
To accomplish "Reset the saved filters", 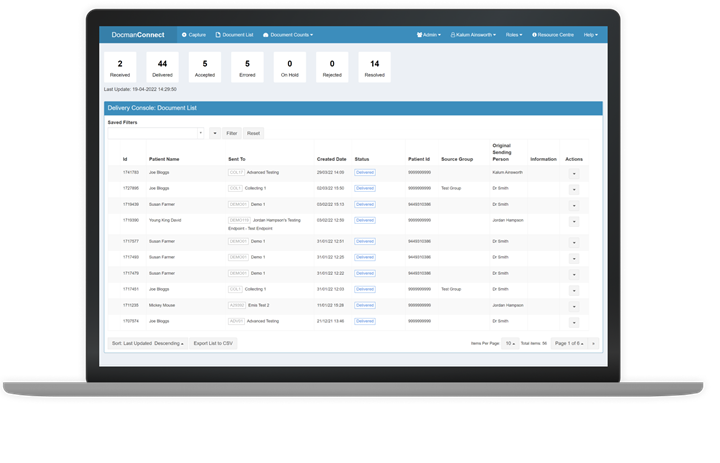I will [253, 132].
